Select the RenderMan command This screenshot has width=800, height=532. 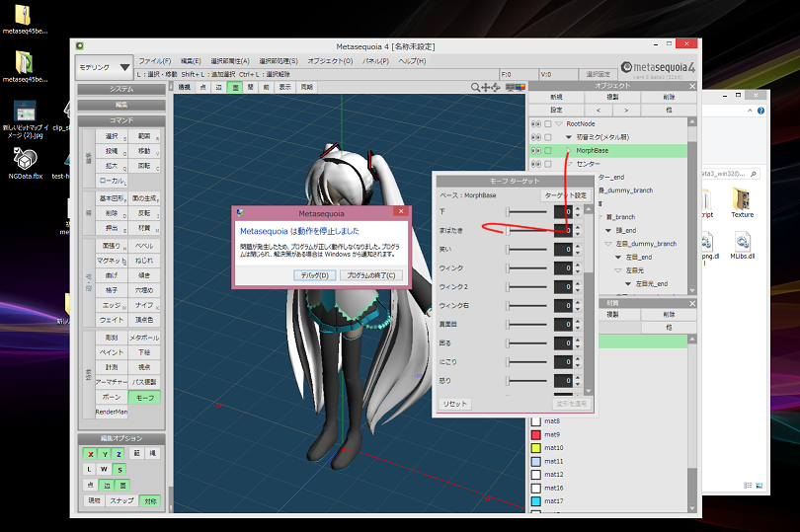point(112,412)
